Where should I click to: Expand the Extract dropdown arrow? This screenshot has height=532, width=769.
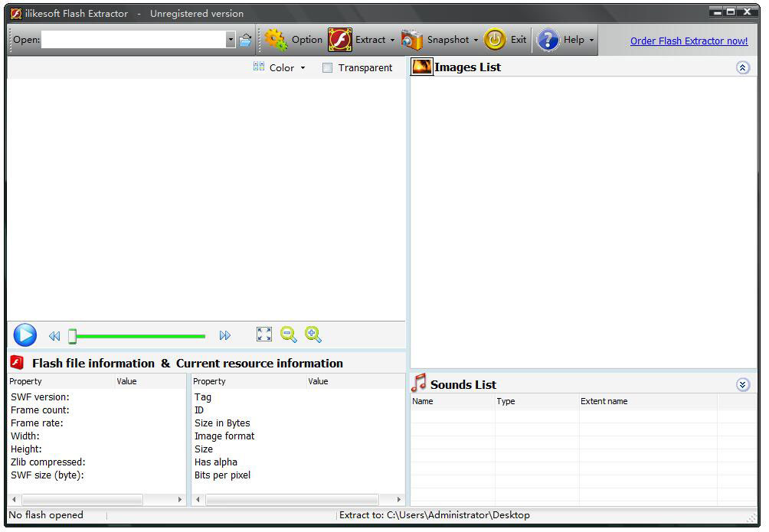tap(392, 41)
